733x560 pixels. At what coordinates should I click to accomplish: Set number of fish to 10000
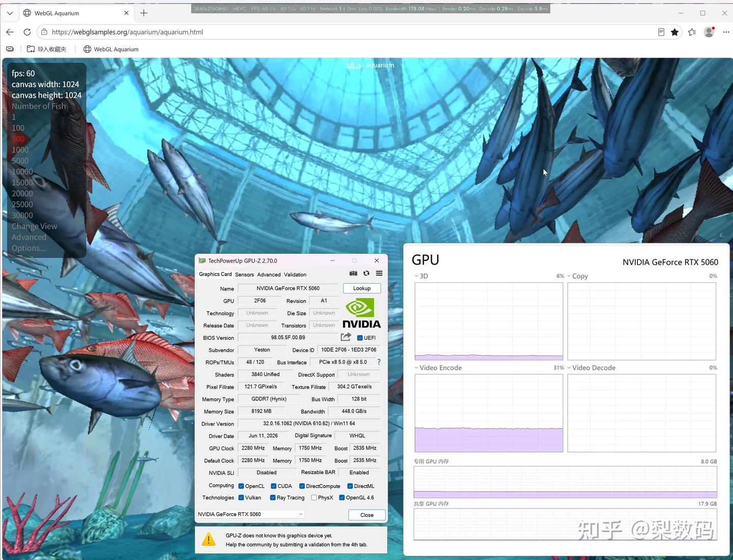[22, 172]
